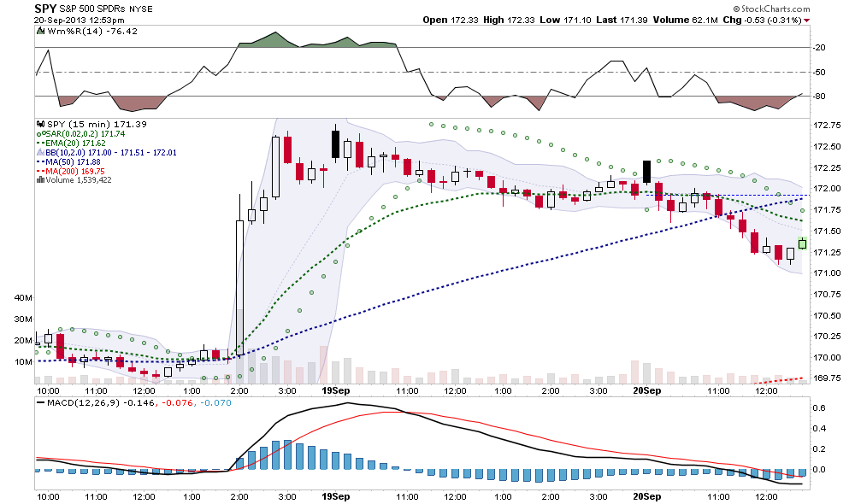Screen dimensions: 855x504
Task: Click the icon before Wm%R(14) label
Action: 40,31
